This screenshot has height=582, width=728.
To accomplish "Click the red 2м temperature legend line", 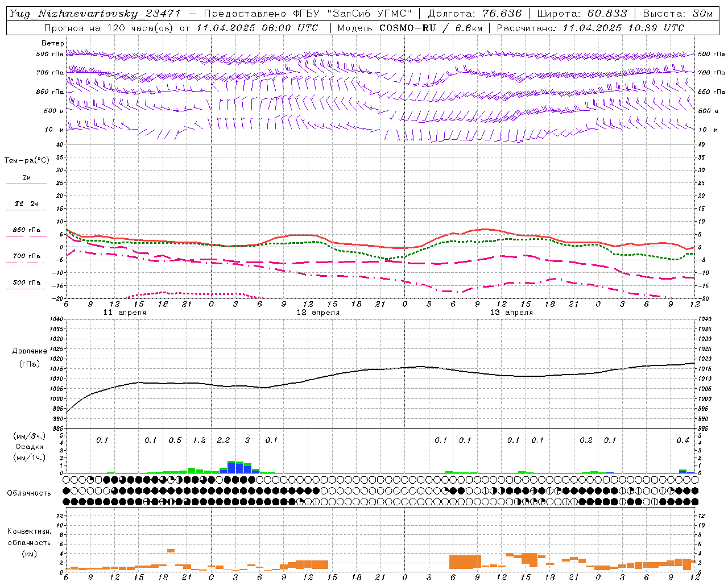I will pyautogui.click(x=26, y=184).
